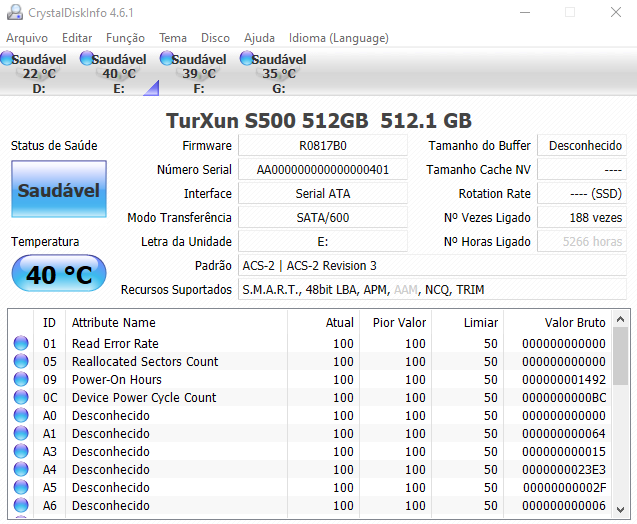This screenshot has height=524, width=637.
Task: Click the Recursos Suportados features field
Action: coord(432,290)
